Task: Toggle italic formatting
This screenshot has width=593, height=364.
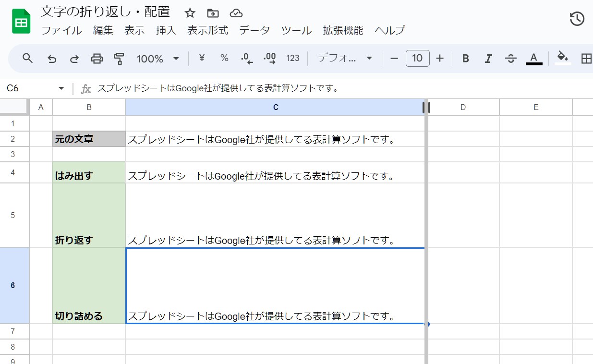Action: [488, 58]
